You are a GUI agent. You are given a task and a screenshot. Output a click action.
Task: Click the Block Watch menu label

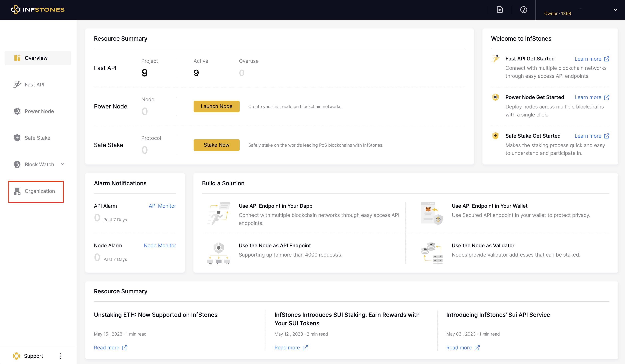click(x=39, y=164)
